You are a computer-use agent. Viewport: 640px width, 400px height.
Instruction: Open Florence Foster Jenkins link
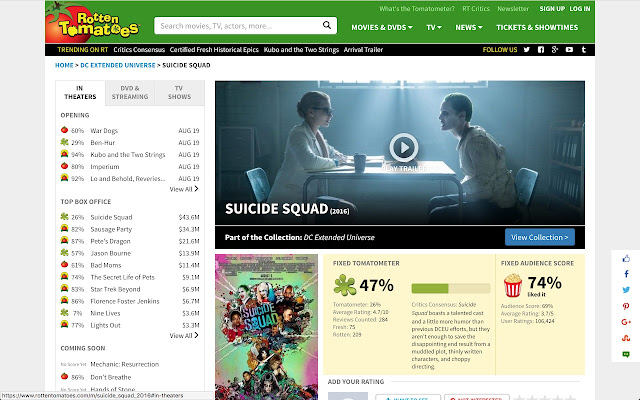(x=125, y=301)
